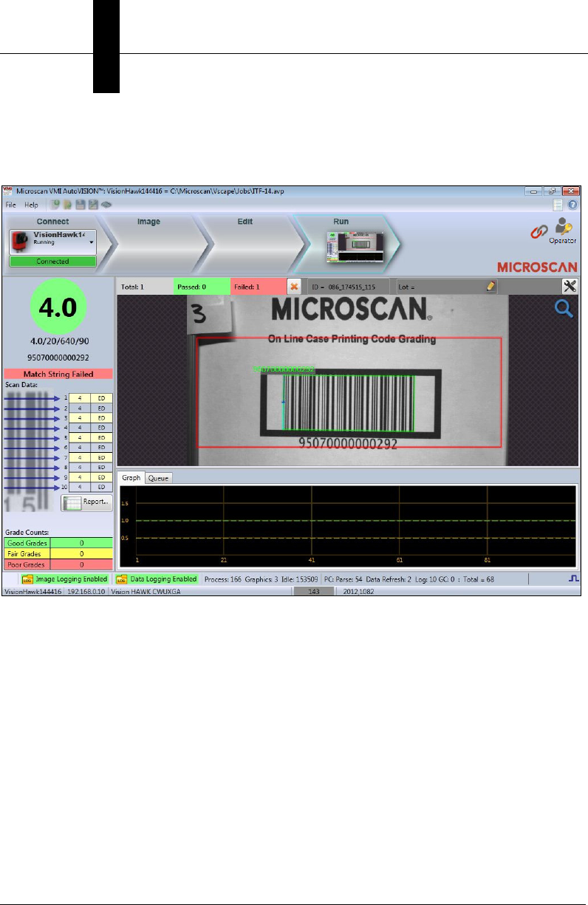Click the first toolbar icon, New Job

(x=54, y=205)
